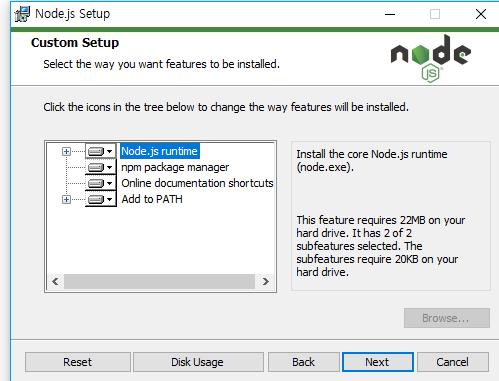Image resolution: width=499 pixels, height=381 pixels.
Task: Expand the Node.js runtime tree node
Action: pyautogui.click(x=66, y=152)
